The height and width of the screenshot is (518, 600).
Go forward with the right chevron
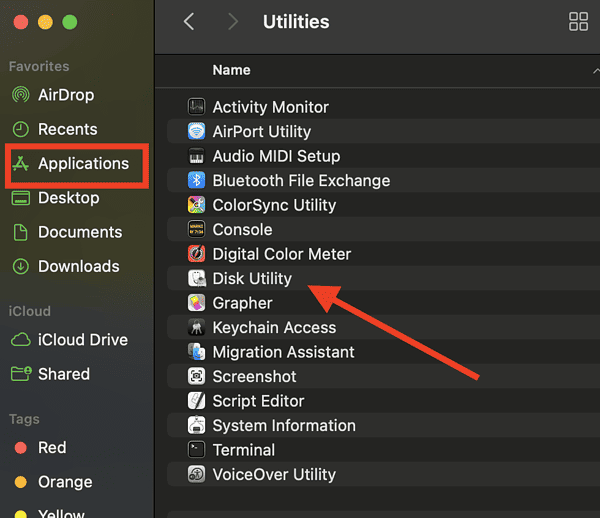tap(232, 21)
